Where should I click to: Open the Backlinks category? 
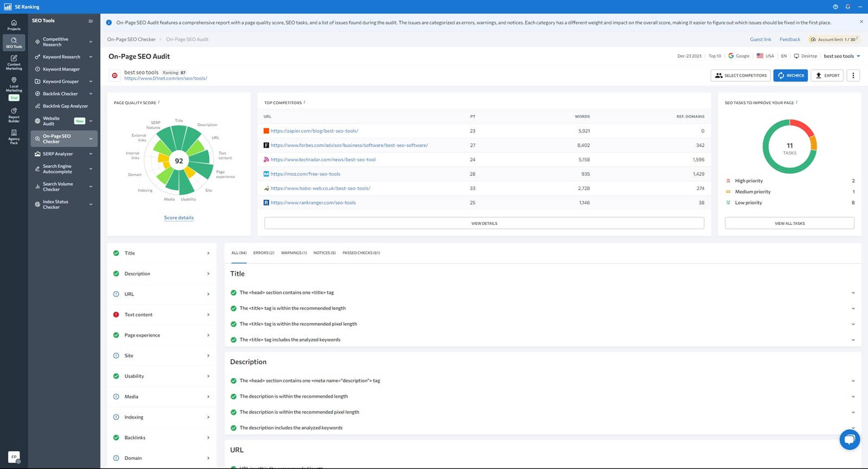click(x=162, y=438)
